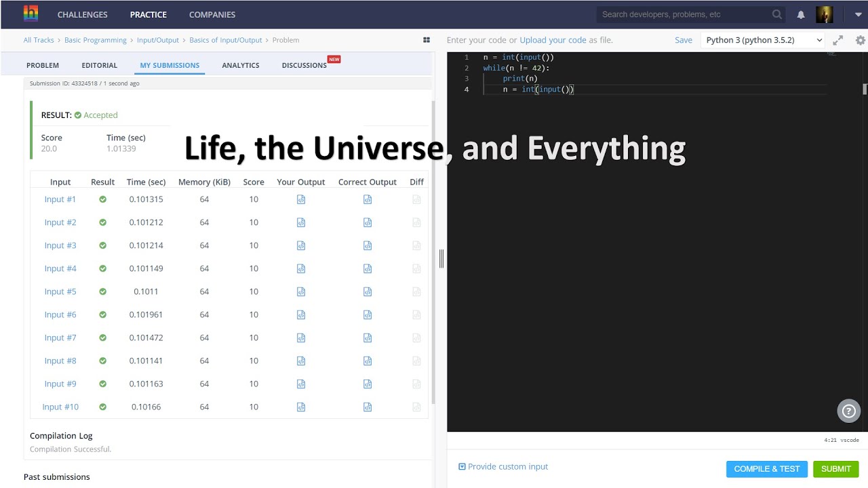Click the green check result for Input #3
The image size is (868, 488).
point(103,245)
